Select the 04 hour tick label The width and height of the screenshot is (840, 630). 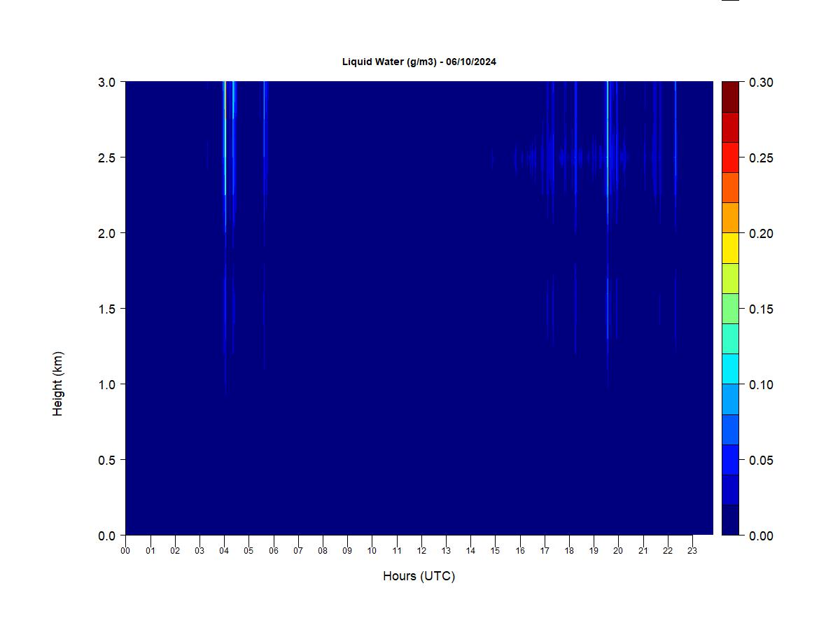click(224, 551)
